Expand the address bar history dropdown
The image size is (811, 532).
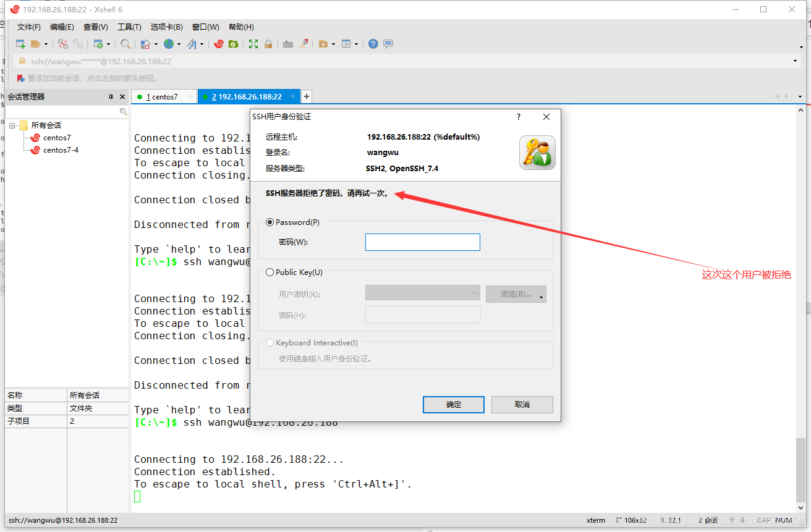pos(795,61)
